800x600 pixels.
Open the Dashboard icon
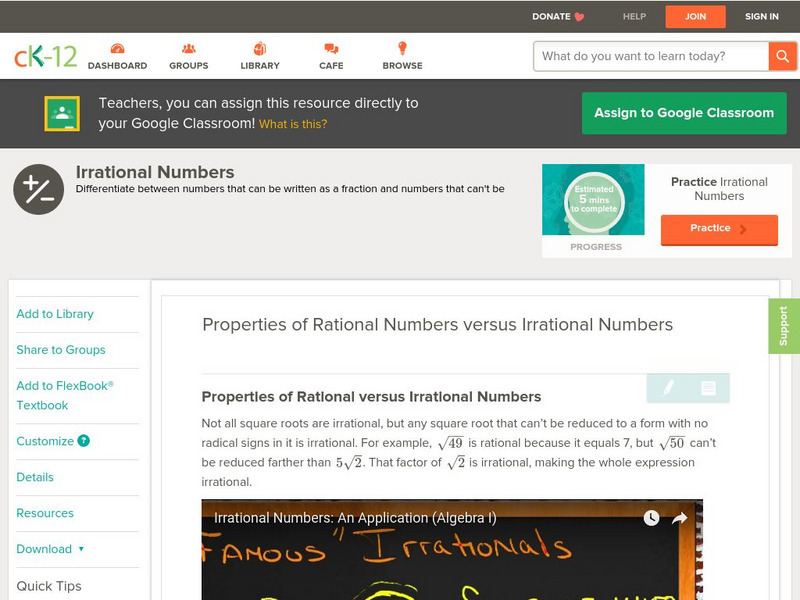tap(117, 49)
